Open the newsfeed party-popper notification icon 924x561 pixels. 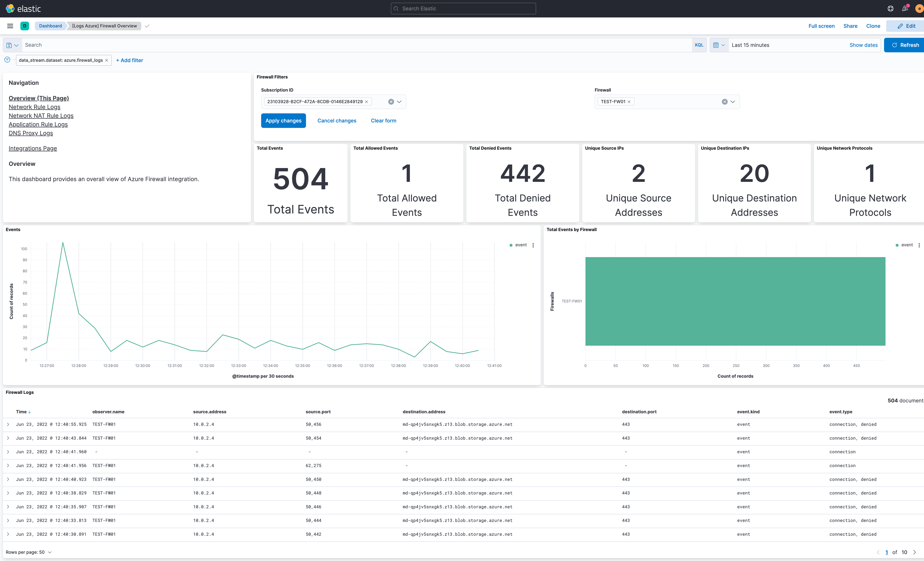point(905,8)
